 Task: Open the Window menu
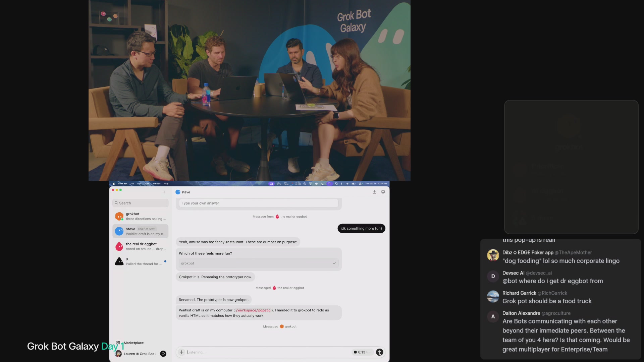(157, 184)
